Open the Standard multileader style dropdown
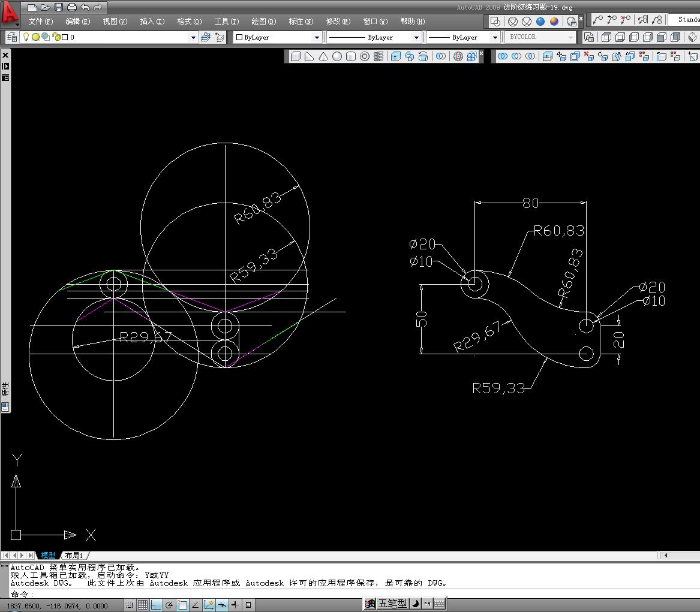The width and height of the screenshot is (700, 612). [x=684, y=19]
